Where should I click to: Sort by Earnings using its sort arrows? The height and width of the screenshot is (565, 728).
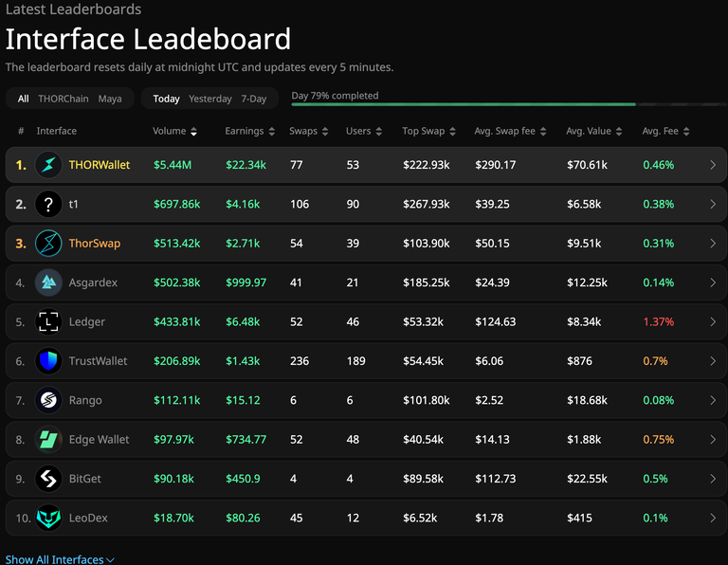click(272, 132)
